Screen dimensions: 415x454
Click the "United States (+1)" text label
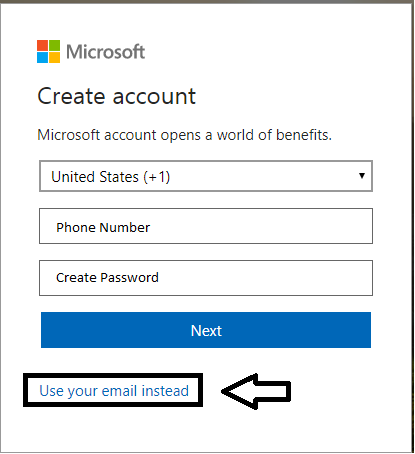[111, 177]
